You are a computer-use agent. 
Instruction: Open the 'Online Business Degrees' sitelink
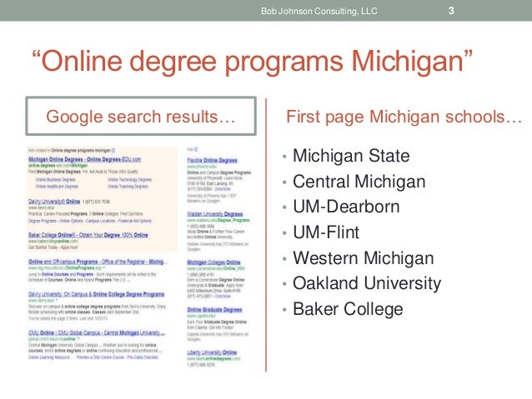(x=56, y=180)
